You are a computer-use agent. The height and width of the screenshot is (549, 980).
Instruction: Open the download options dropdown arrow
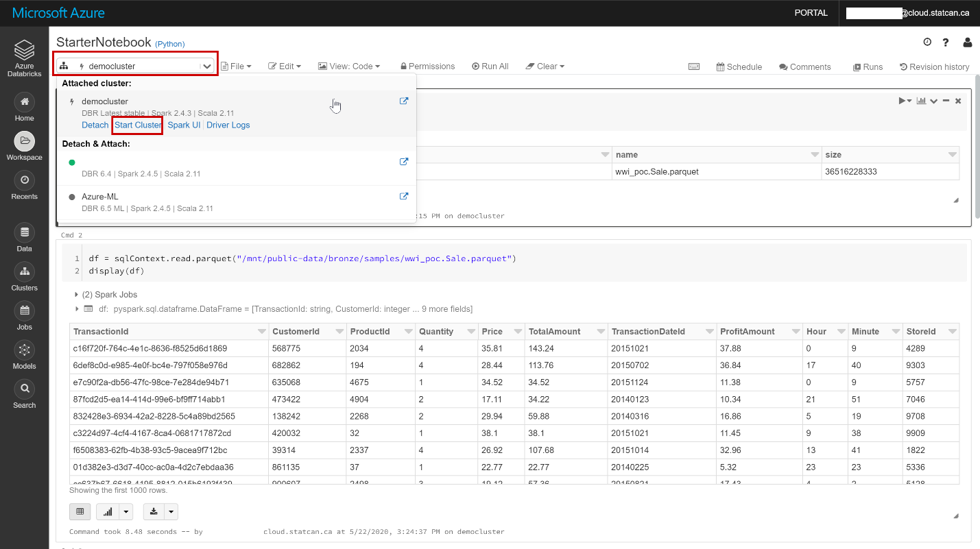(171, 511)
